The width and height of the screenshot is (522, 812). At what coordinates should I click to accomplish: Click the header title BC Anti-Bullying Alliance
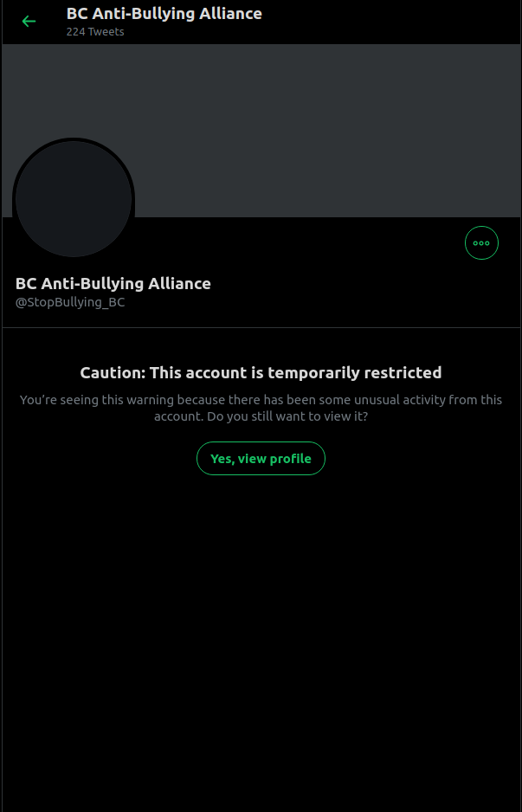(164, 14)
